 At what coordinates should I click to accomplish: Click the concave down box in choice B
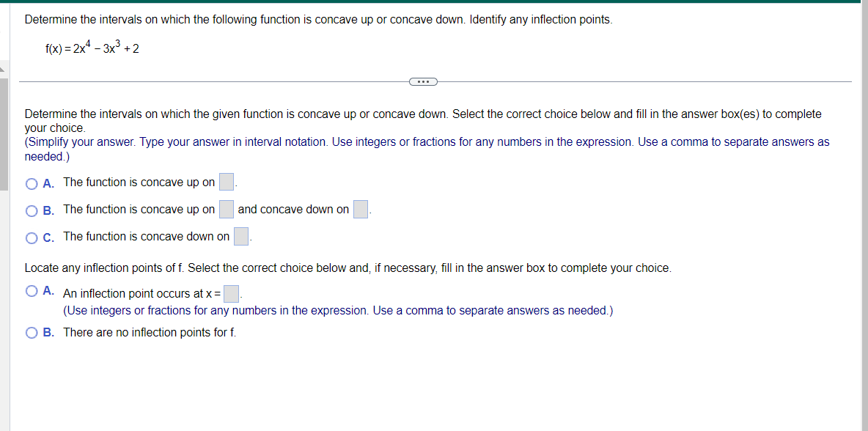tap(359, 209)
